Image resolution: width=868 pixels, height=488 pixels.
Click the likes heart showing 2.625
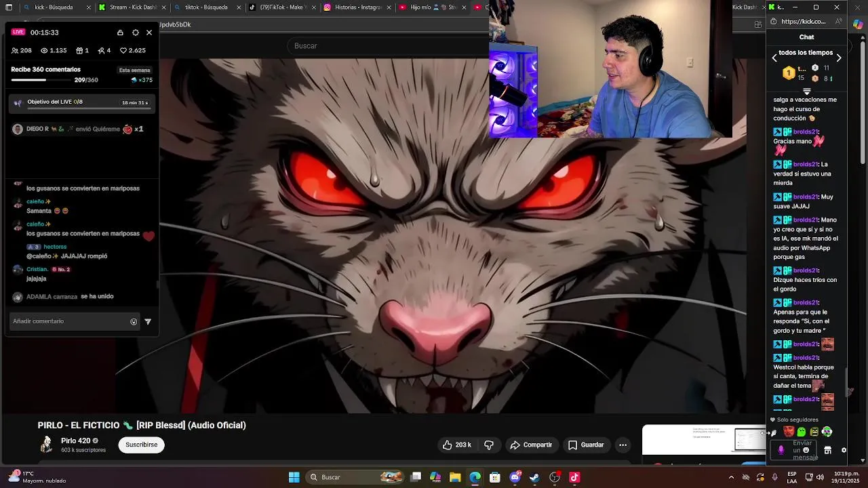point(123,51)
